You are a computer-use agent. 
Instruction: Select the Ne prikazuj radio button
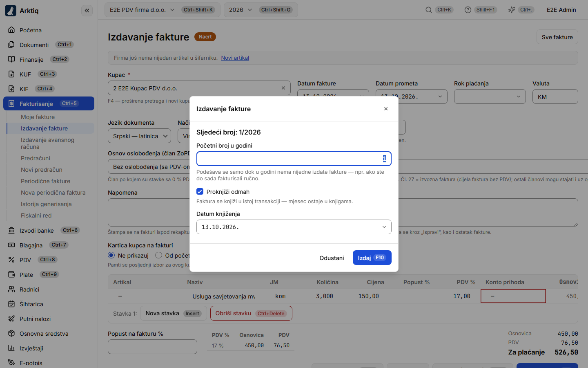pyautogui.click(x=111, y=255)
